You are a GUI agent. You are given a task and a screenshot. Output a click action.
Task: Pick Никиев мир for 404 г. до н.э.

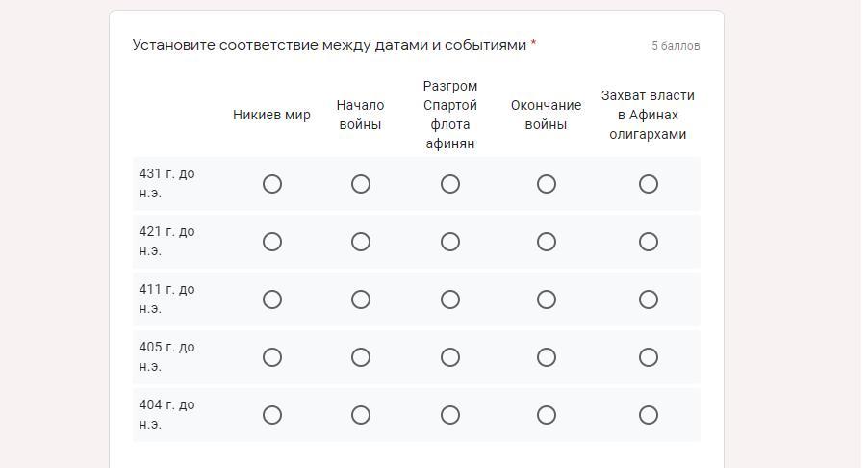[x=272, y=415]
